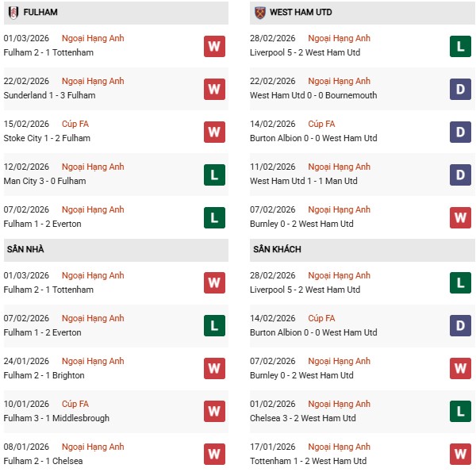This screenshot has width=476, height=472.
Task: Click D badge for West Ham Utd 1 - 1 Man Utd
Action: (x=460, y=175)
